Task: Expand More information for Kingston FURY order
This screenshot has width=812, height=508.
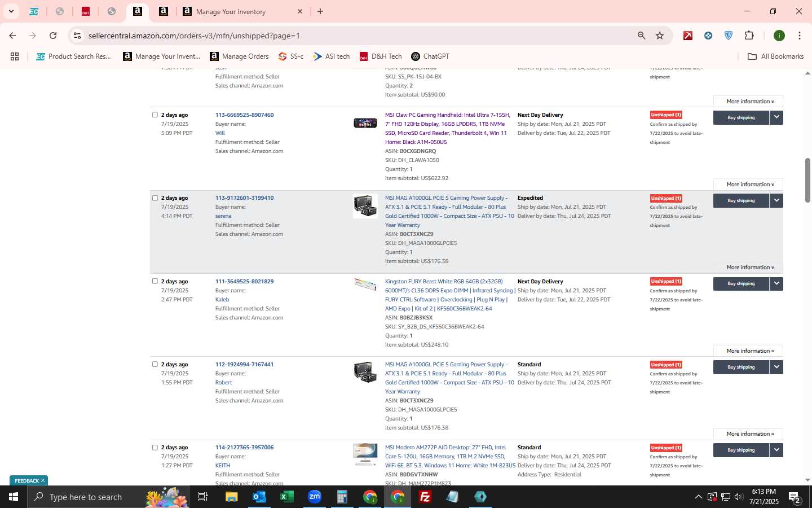Action: pyautogui.click(x=748, y=351)
